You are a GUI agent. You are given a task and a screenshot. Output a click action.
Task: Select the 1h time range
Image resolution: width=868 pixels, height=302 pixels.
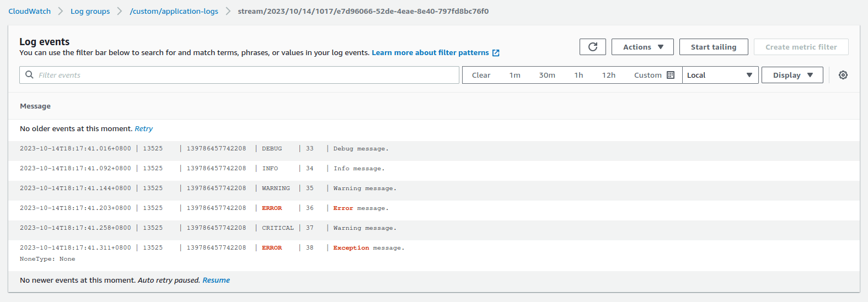click(578, 75)
